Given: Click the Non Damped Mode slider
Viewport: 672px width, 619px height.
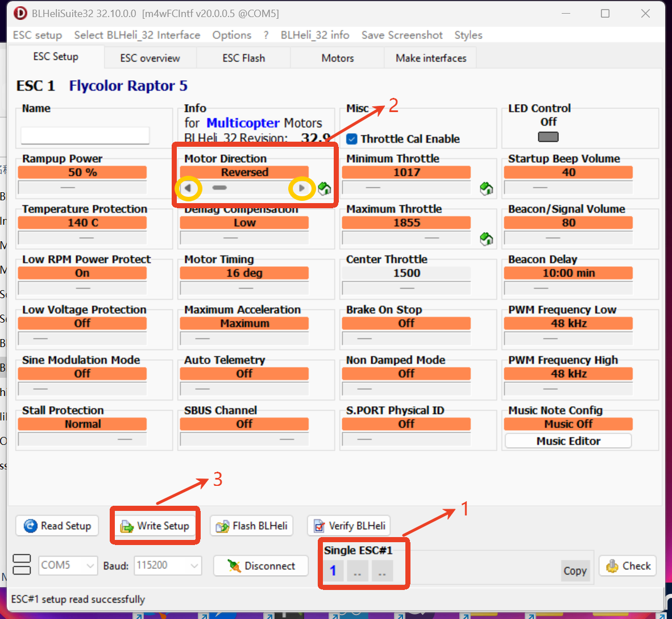Looking at the screenshot, I should [x=406, y=388].
